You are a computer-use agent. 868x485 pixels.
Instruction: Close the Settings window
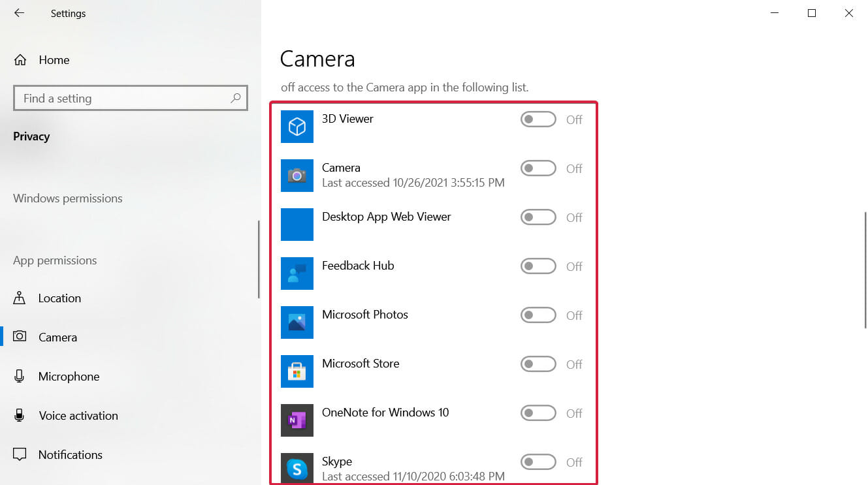click(x=849, y=13)
